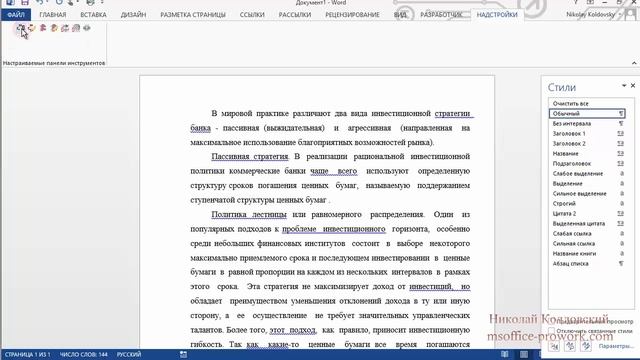Image resolution: width=640 pixels, height=360 pixels.
Task: Open the РЕЦЕНЗИРОВАНИЕ tab
Action: click(x=352, y=15)
